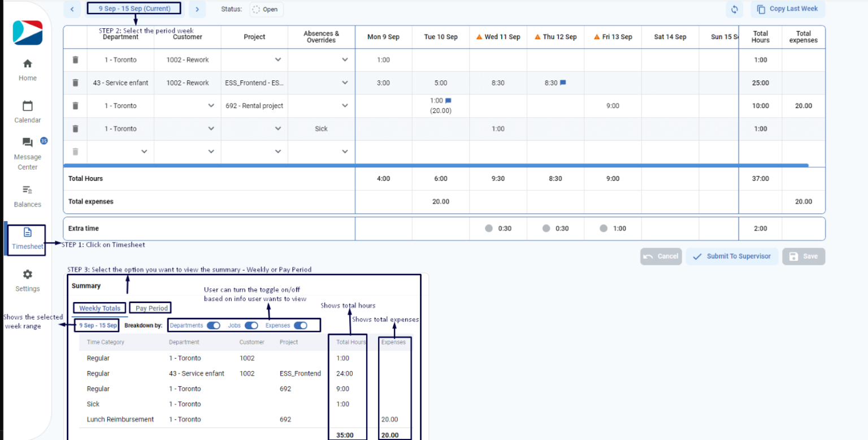Navigate to the next week with the chevron
The image size is (868, 440).
tap(197, 9)
